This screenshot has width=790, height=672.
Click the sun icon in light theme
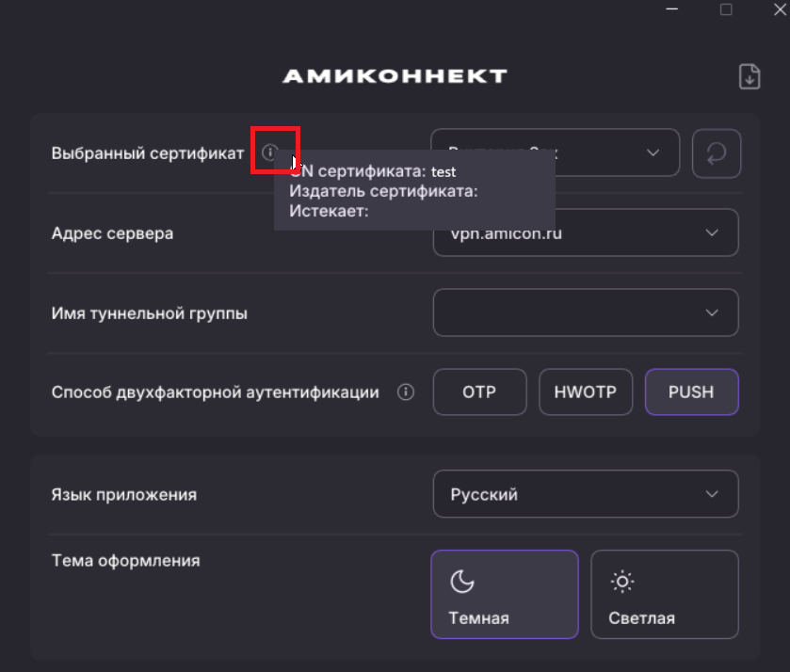tap(622, 582)
